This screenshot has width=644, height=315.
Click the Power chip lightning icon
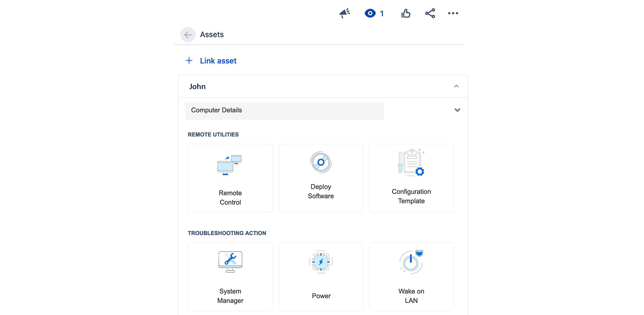point(321,262)
